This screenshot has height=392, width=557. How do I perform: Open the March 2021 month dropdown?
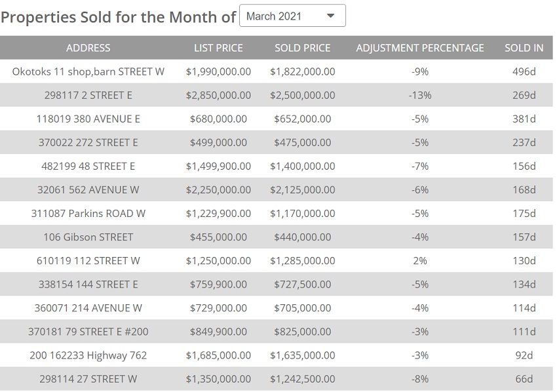coord(292,16)
